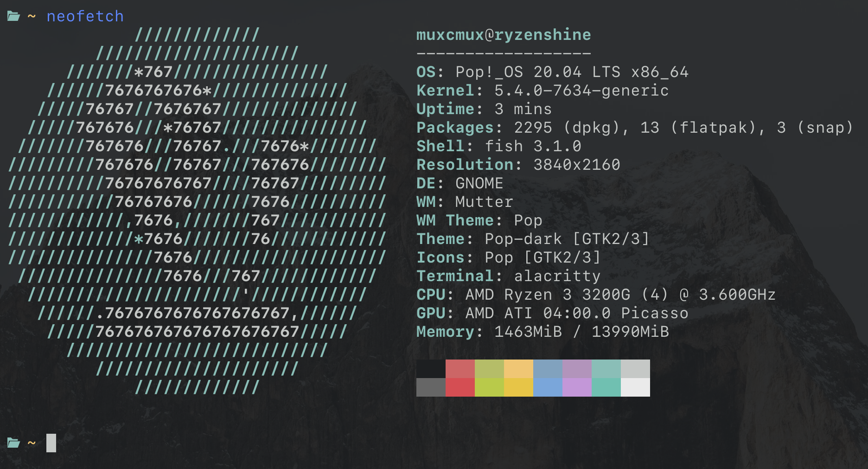The image size is (868, 469).
Task: Click the typed 'neofetch' command text
Action: tap(85, 16)
